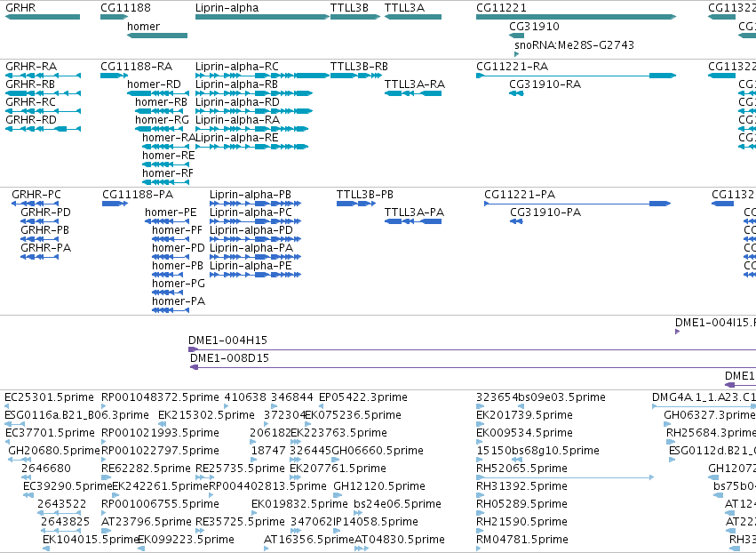
Task: Open EST EK201739.5prime
Action: 481,424
